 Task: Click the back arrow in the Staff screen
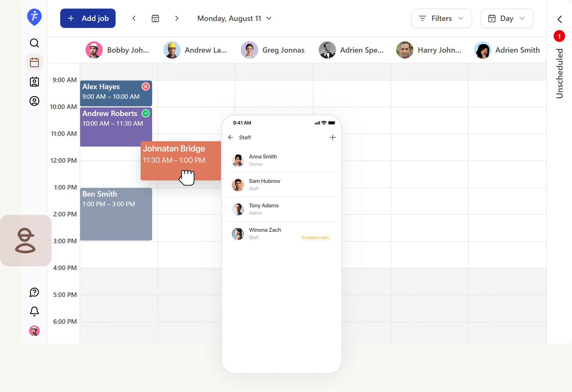[x=231, y=137]
